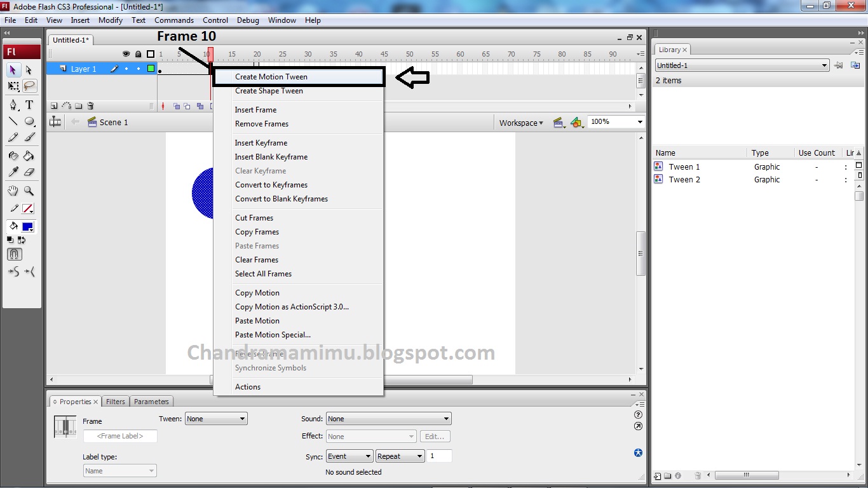This screenshot has height=488, width=868.
Task: Click the Insert Layer icon
Action: [54, 106]
